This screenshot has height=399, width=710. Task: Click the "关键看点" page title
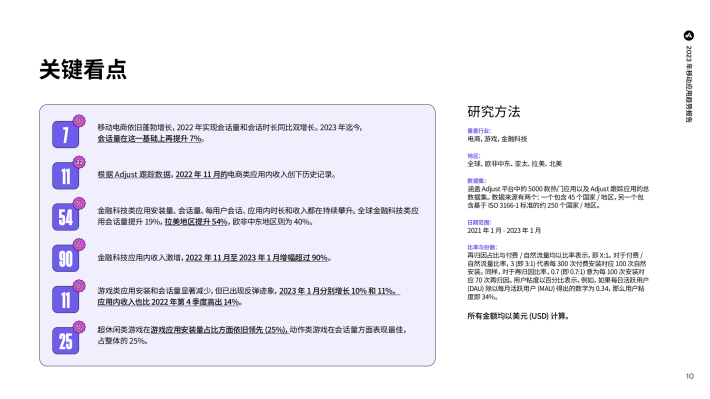83,69
